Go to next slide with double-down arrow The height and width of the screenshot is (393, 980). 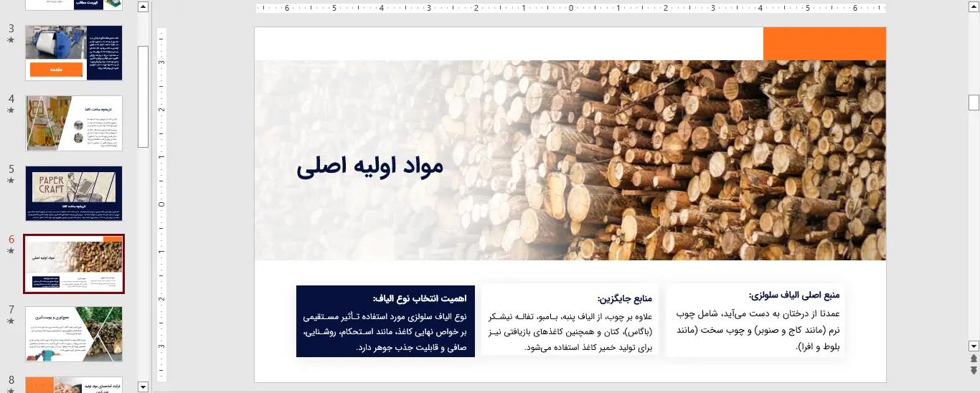(974, 370)
